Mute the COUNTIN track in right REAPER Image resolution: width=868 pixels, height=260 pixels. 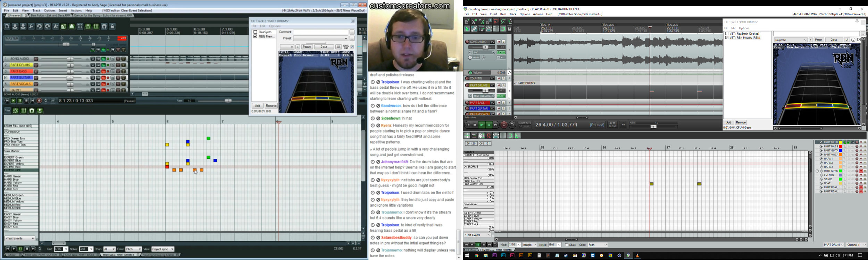pos(499,78)
